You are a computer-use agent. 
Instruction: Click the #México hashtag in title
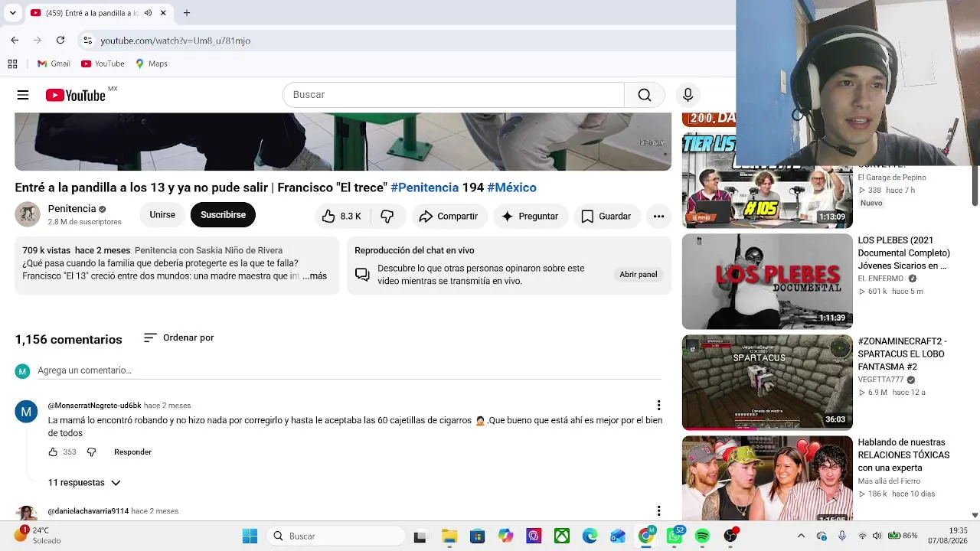[511, 187]
